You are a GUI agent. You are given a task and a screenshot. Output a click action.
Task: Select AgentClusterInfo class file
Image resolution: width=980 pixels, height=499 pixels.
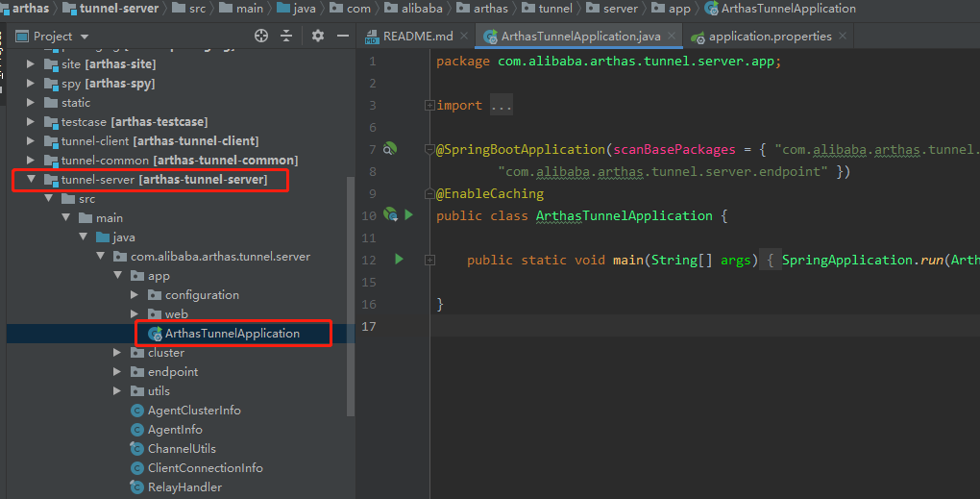pyautogui.click(x=194, y=411)
